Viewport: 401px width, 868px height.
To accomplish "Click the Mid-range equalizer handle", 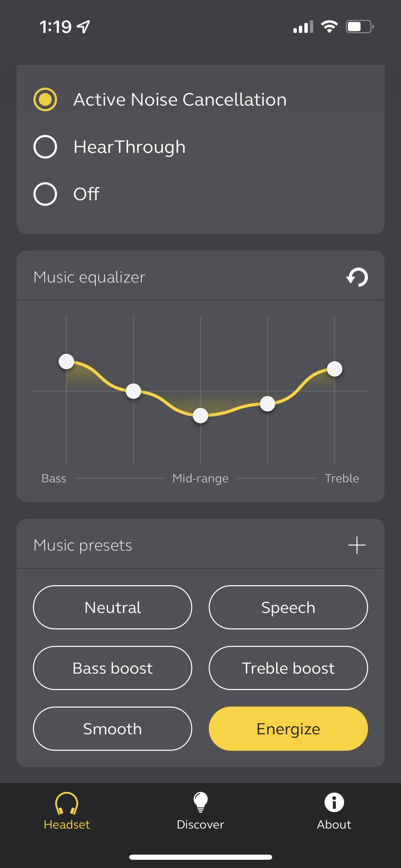I will [200, 416].
